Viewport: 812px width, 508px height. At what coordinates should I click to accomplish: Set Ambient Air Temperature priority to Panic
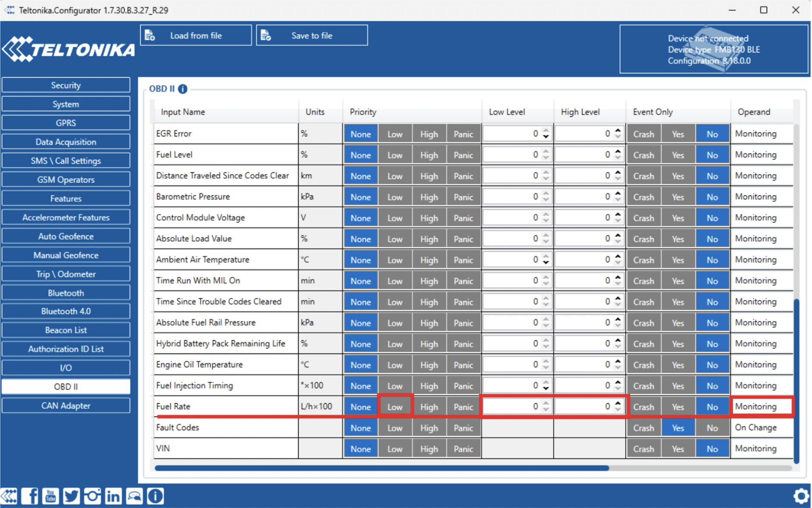pyautogui.click(x=463, y=260)
